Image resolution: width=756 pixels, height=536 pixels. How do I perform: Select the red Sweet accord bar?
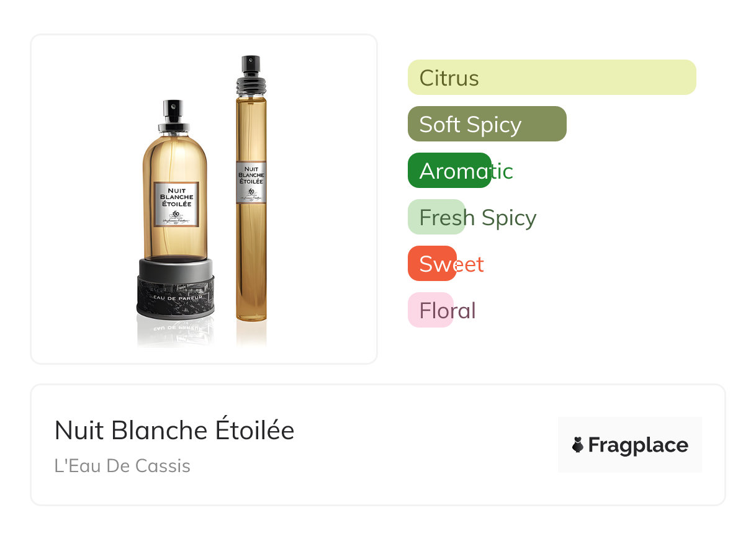432,264
